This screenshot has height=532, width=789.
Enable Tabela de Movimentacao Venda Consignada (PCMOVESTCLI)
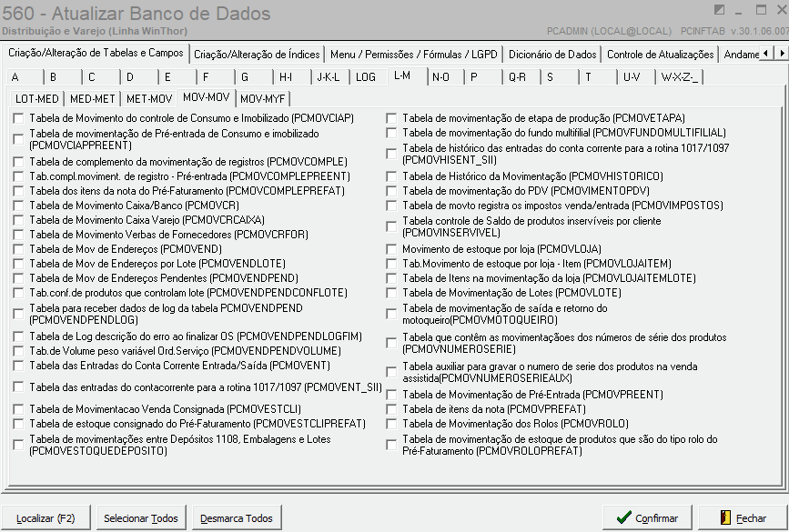16,408
